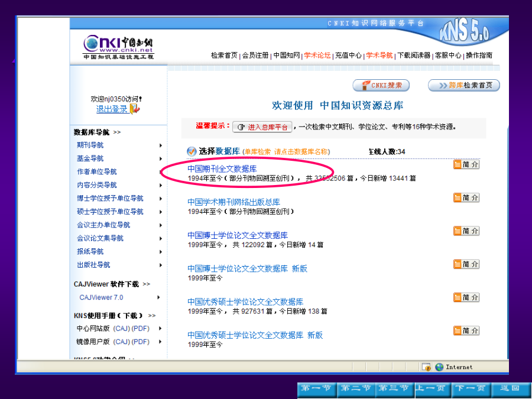Image resolution: width=532 pixels, height=399 pixels.
Task: Open 简介 for 中国学术期刊网络出版总库
Action: pyautogui.click(x=466, y=197)
